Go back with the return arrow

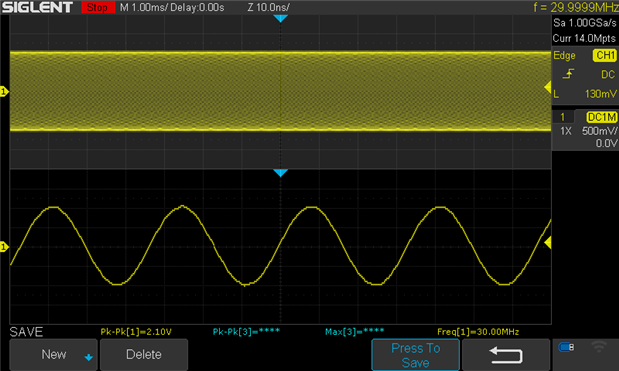[506, 355]
